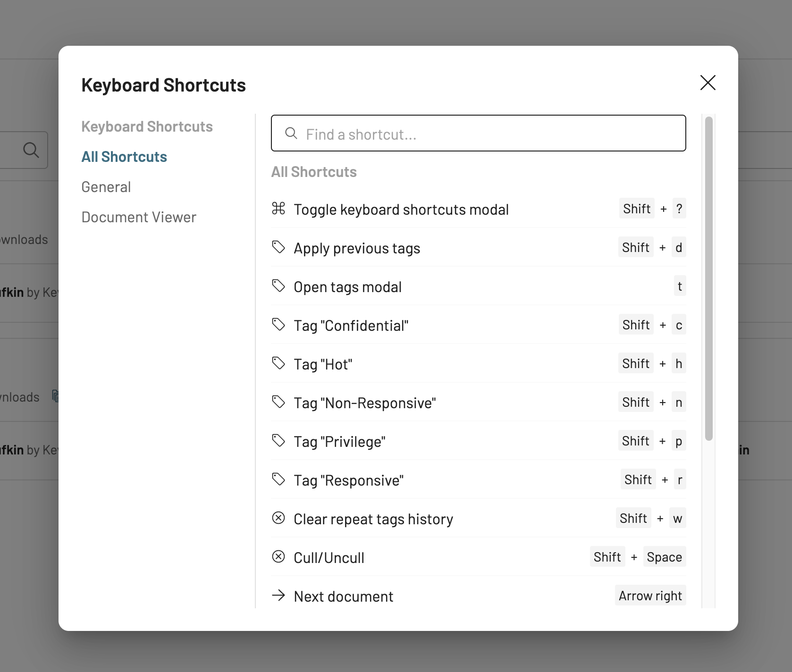Click the shortcuts list scrollbar thumb
The height and width of the screenshot is (672, 792).
coord(708,278)
